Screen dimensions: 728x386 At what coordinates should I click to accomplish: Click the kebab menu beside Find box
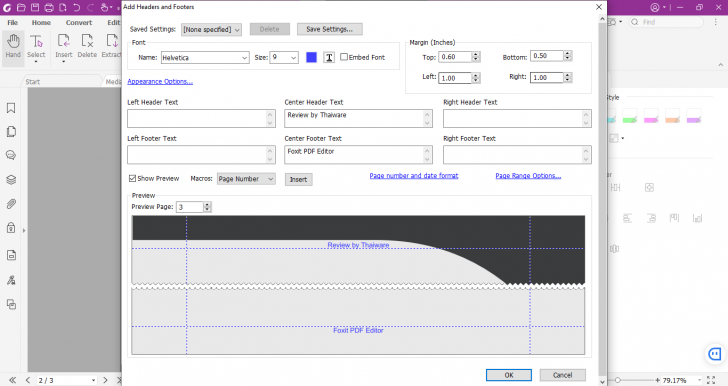[715, 22]
